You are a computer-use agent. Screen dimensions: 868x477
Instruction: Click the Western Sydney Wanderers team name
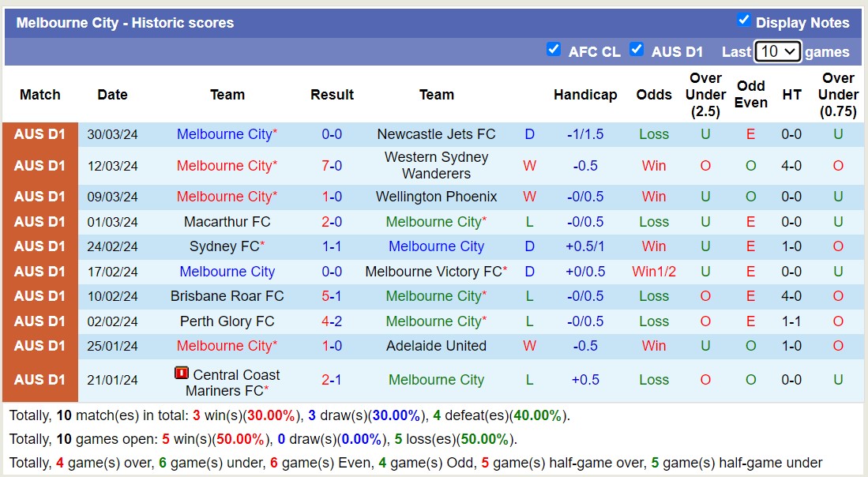coord(436,166)
